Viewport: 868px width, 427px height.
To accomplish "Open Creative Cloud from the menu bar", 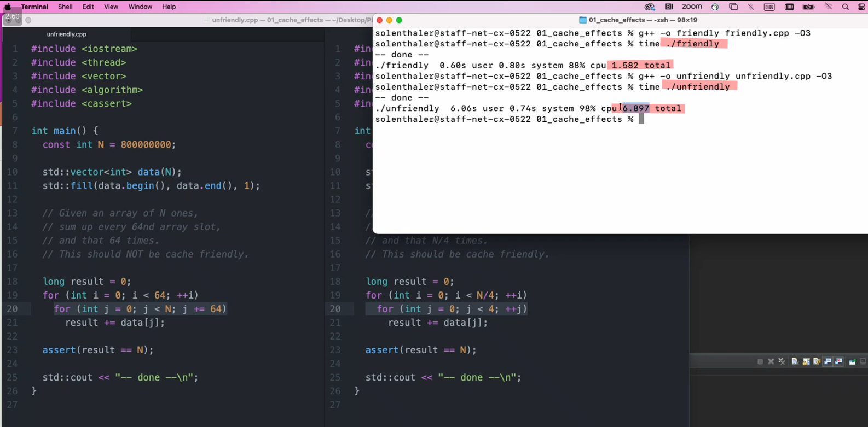I will (650, 7).
